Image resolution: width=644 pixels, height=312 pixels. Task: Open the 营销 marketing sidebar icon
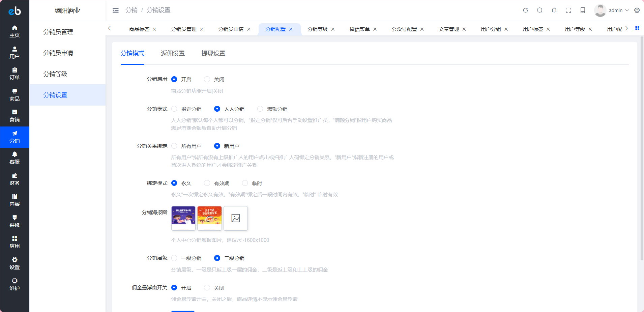coord(14,116)
